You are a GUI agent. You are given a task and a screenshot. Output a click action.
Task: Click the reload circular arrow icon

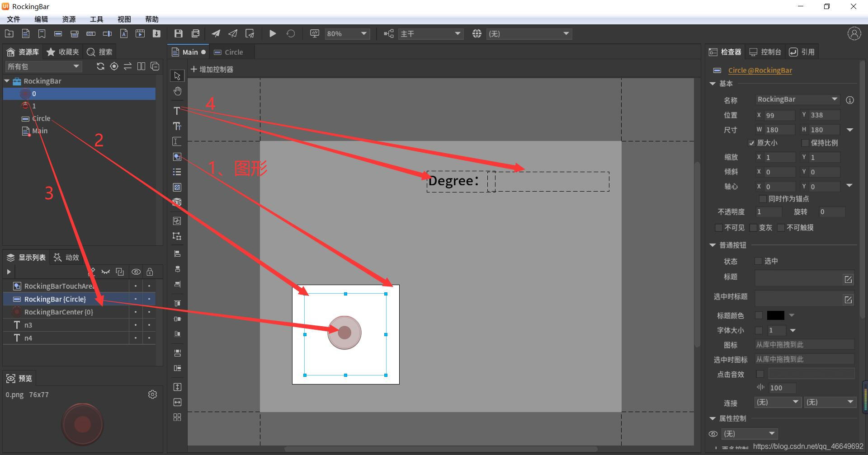click(x=291, y=33)
